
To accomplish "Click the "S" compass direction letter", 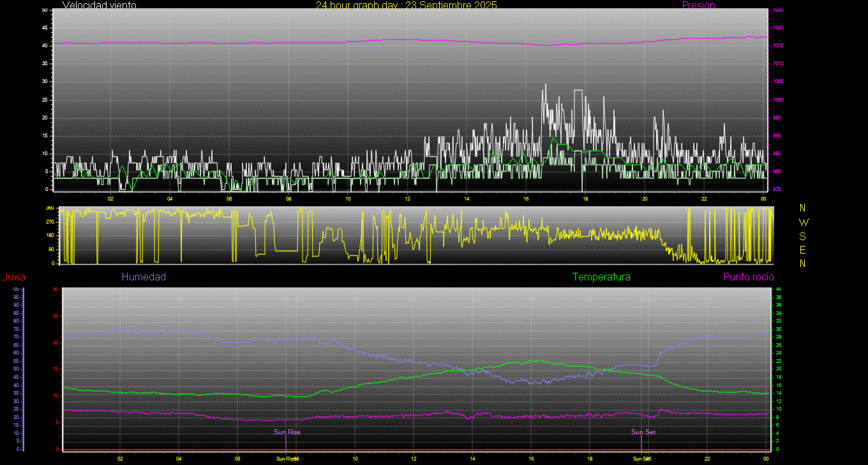I will point(802,236).
